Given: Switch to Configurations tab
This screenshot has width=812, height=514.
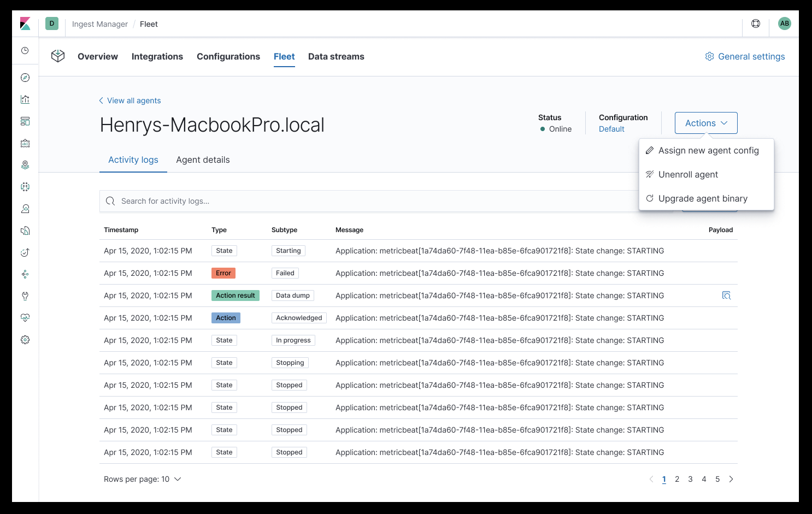Looking at the screenshot, I should pyautogui.click(x=228, y=56).
